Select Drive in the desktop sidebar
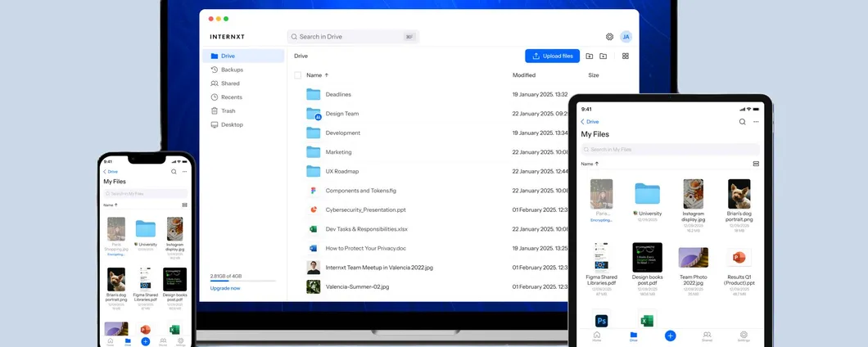 pyautogui.click(x=243, y=56)
